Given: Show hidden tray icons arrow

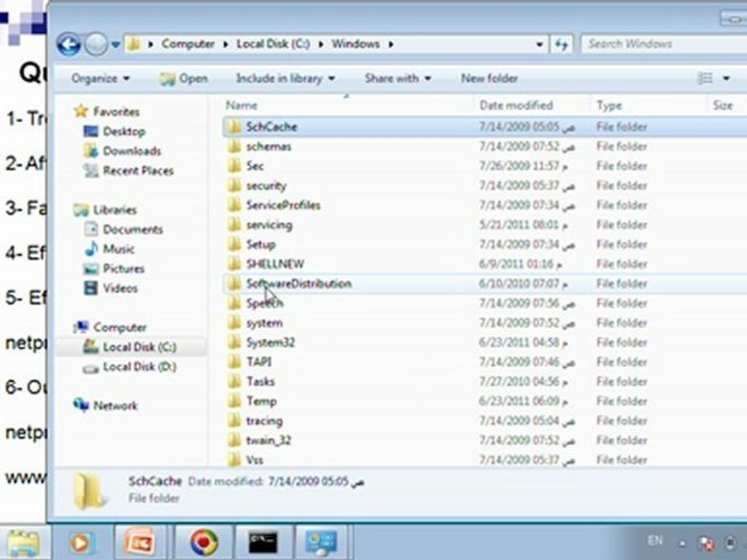Looking at the screenshot, I should coord(682,543).
